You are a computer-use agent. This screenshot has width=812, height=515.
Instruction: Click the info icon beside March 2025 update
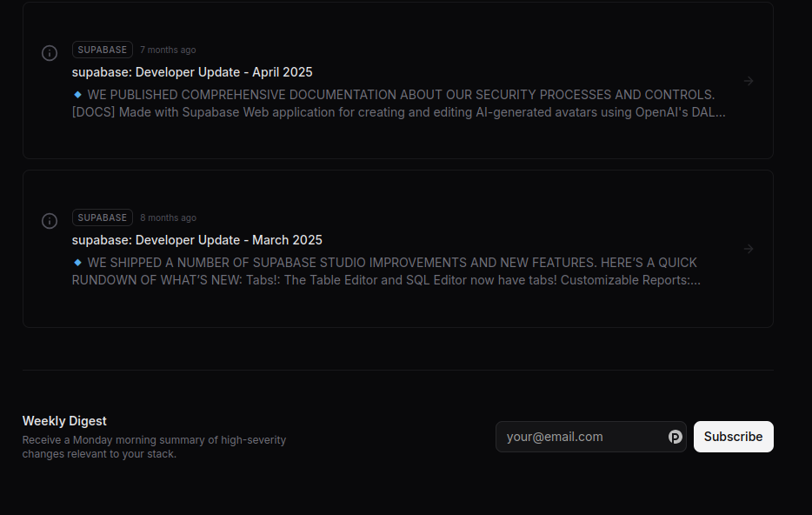pos(50,221)
